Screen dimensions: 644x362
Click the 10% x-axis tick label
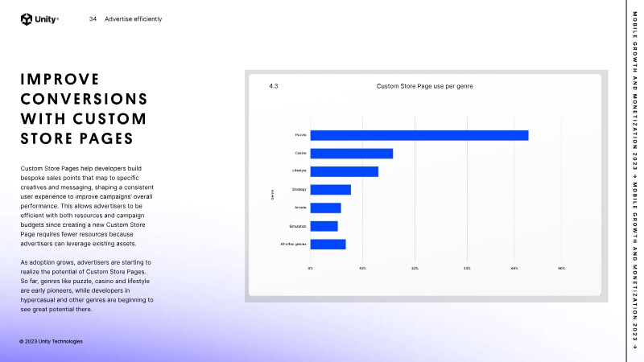pos(362,268)
